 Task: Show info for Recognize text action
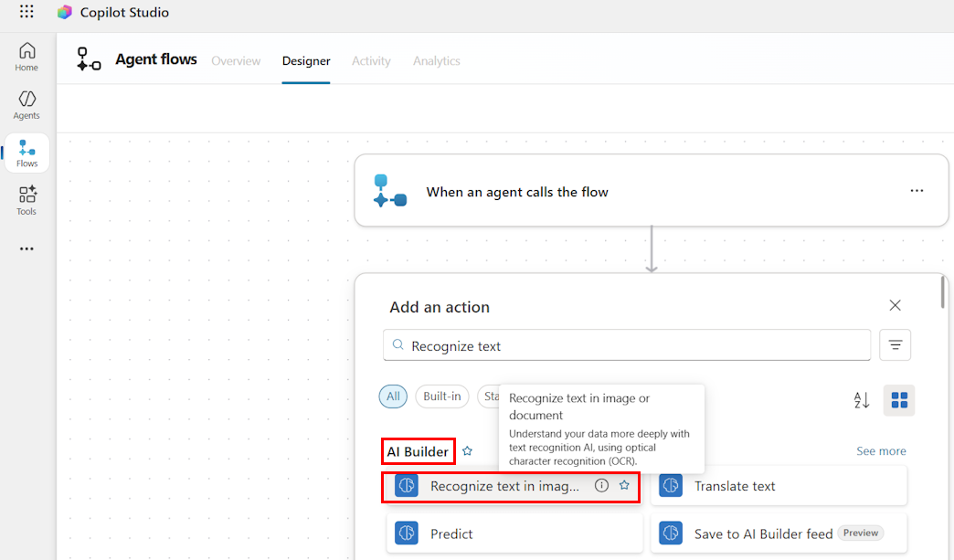[x=601, y=485]
